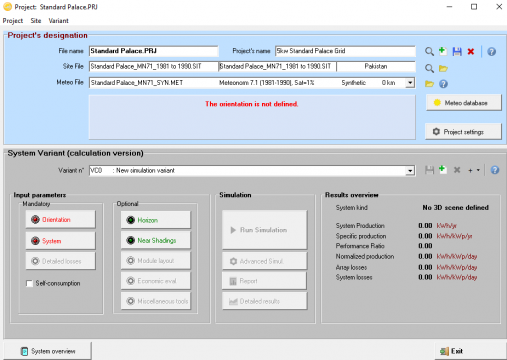Click the Detailed losses button
The width and height of the screenshot is (507, 360).
pyautogui.click(x=60, y=261)
